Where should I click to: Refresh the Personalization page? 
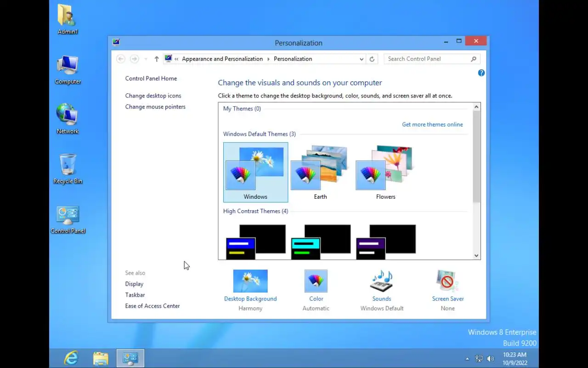click(372, 59)
